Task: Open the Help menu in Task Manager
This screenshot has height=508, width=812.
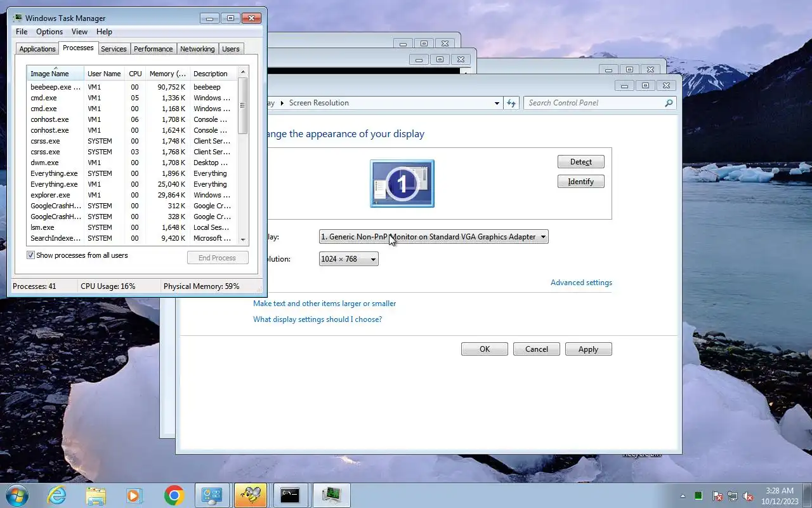Action: [104, 32]
